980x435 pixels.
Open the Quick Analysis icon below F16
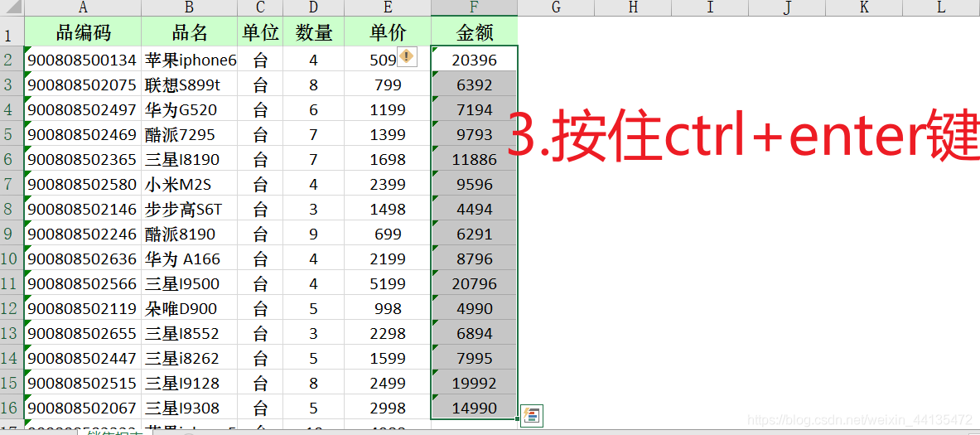[533, 415]
